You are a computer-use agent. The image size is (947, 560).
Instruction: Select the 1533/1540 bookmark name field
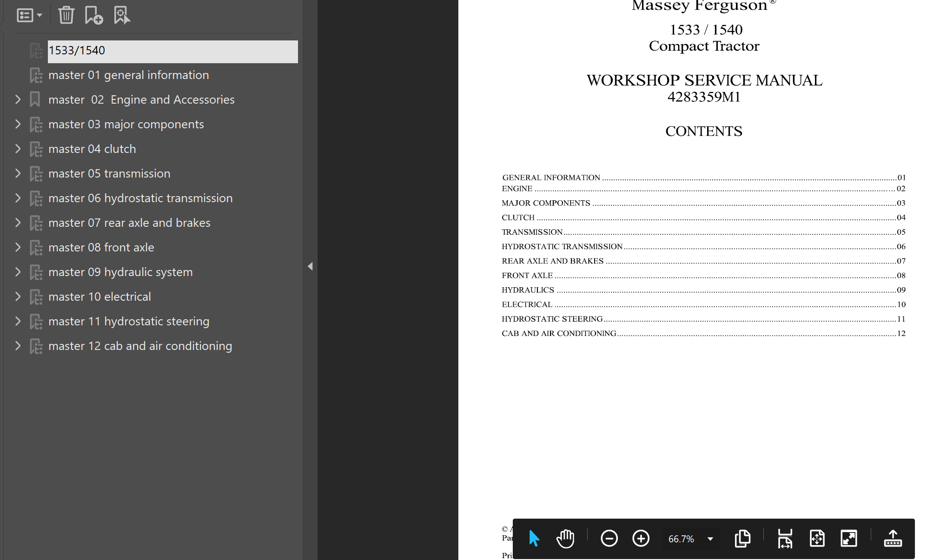tap(172, 51)
